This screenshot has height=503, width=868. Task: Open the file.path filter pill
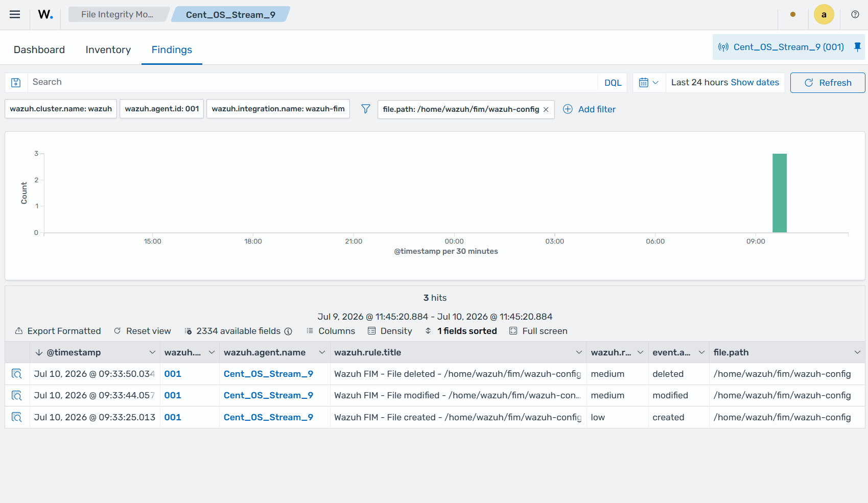(461, 109)
